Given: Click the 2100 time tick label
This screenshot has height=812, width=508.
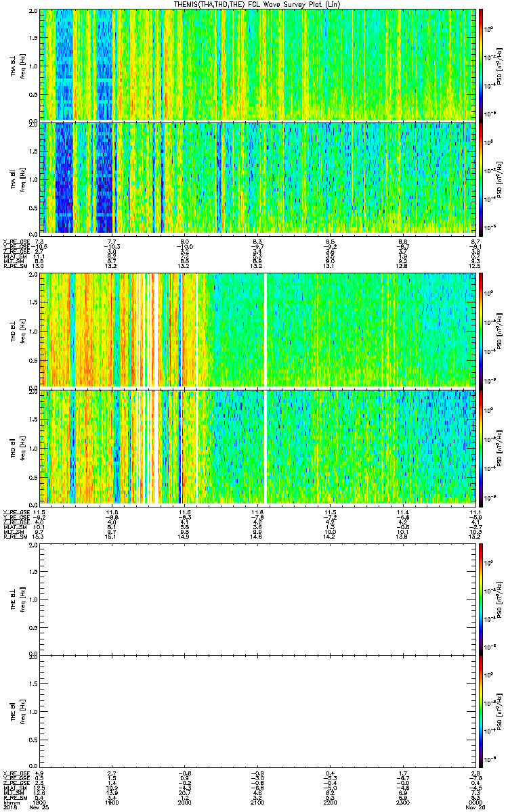Looking at the screenshot, I should pos(257,803).
